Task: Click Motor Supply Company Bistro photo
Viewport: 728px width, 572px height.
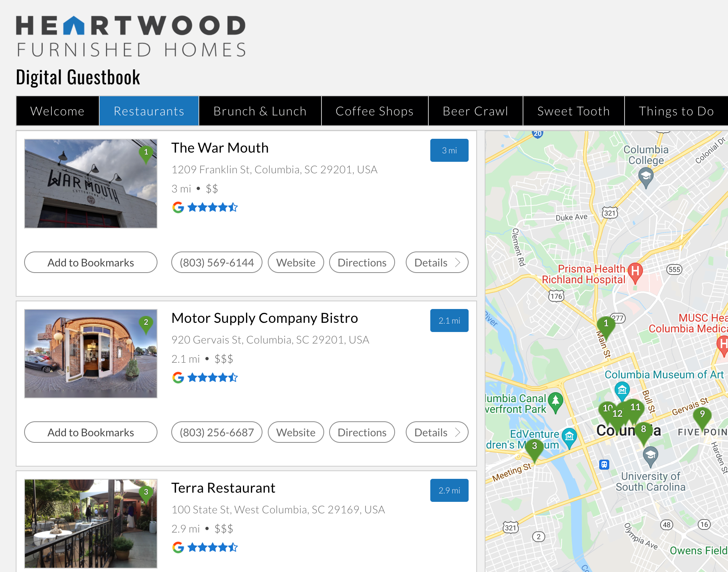Action: [x=91, y=353]
